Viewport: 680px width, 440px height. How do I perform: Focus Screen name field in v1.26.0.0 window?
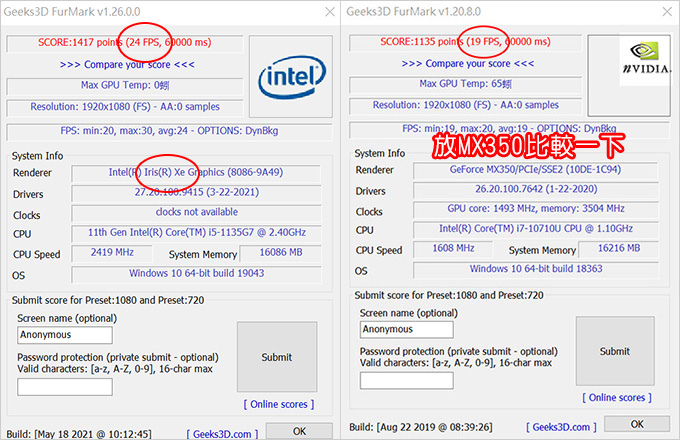coord(65,335)
